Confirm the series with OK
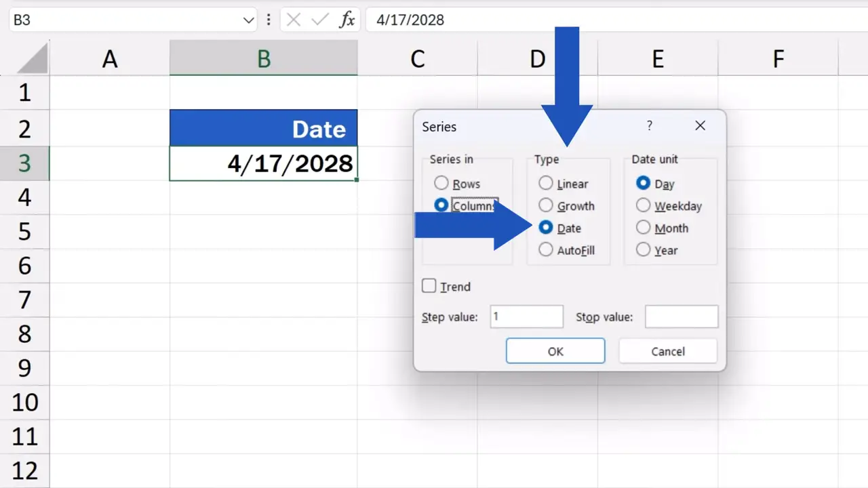The height and width of the screenshot is (488, 868). (555, 351)
